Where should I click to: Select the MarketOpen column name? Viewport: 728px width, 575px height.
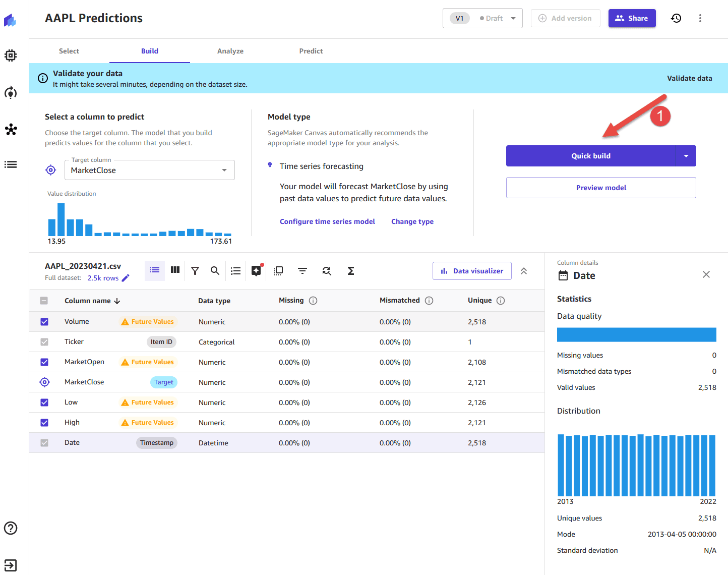[x=84, y=362]
